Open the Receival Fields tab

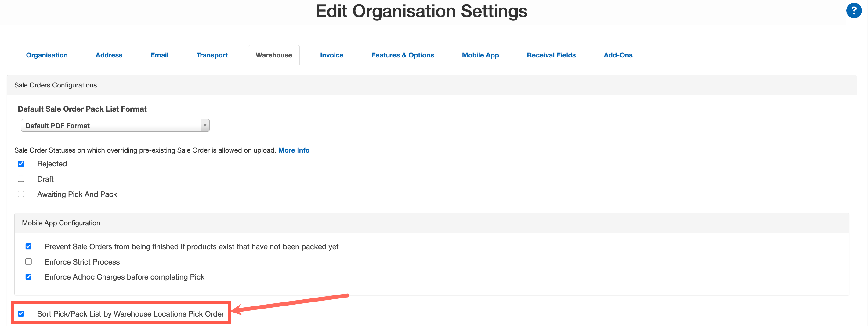(x=551, y=55)
